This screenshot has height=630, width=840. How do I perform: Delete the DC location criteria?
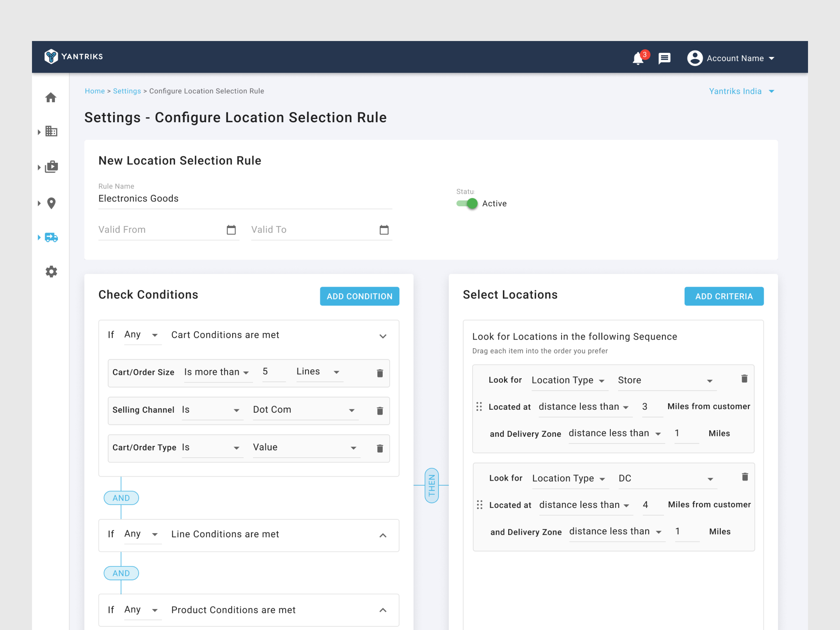pyautogui.click(x=745, y=477)
